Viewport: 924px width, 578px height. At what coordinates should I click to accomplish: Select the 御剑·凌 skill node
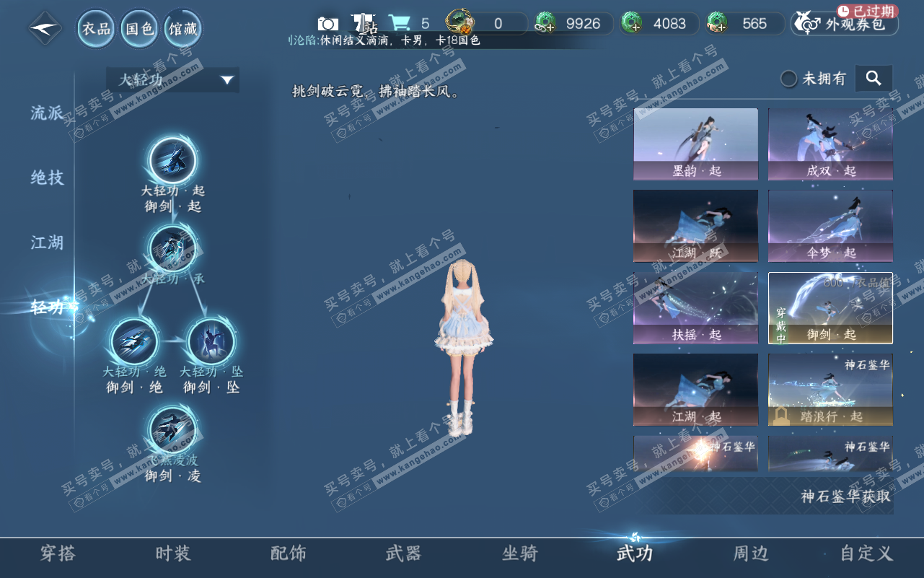coord(173,429)
